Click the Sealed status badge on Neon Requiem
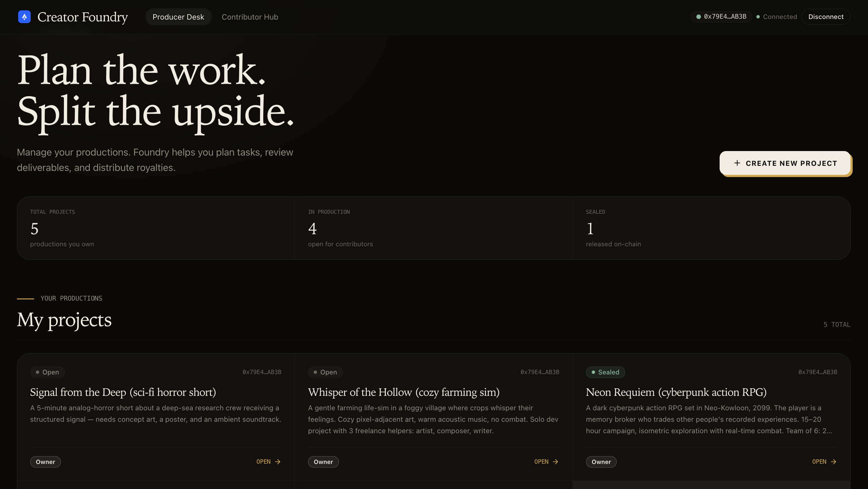 coord(605,372)
